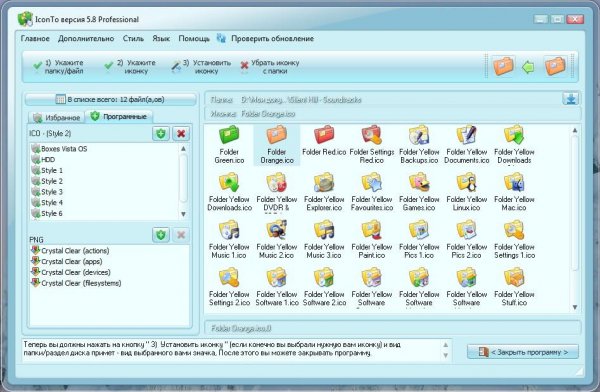This screenshot has width=600, height=392.
Task: Click Убрать иконку с папки
Action: point(270,67)
